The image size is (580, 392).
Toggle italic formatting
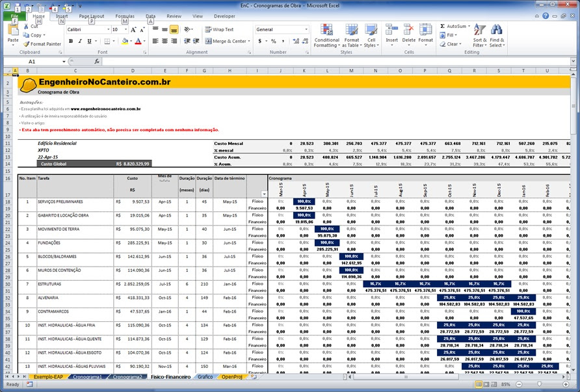pyautogui.click(x=80, y=41)
